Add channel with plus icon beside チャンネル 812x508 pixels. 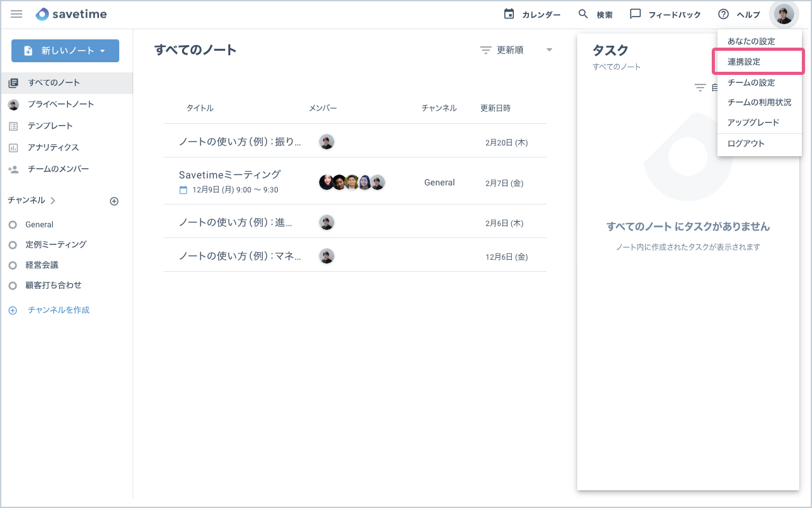114,201
